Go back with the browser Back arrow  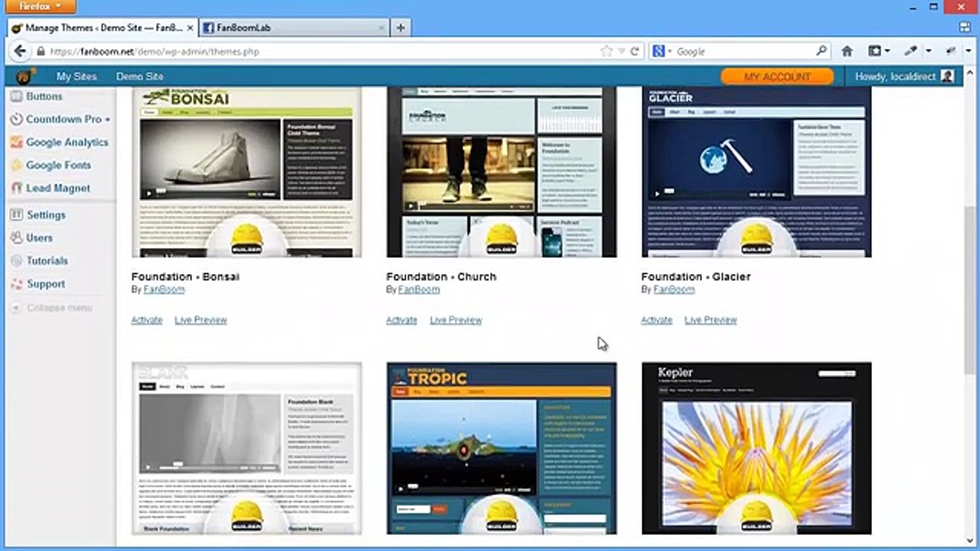point(20,51)
